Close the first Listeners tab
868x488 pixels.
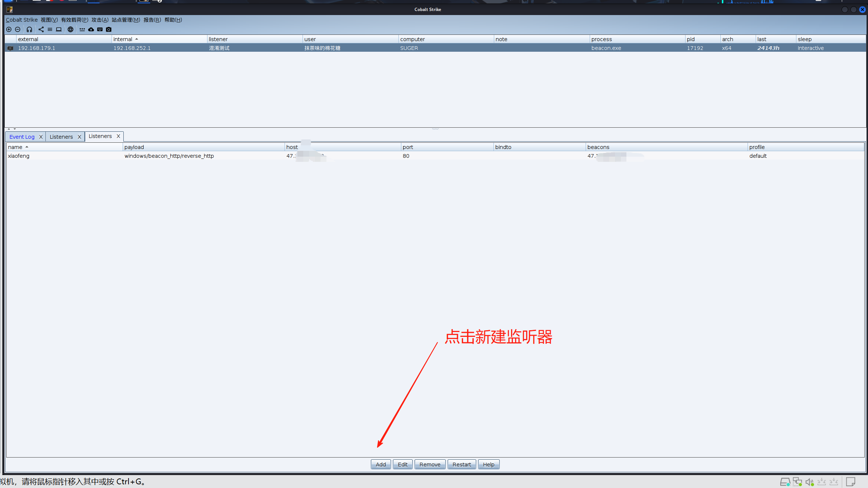[x=79, y=137]
